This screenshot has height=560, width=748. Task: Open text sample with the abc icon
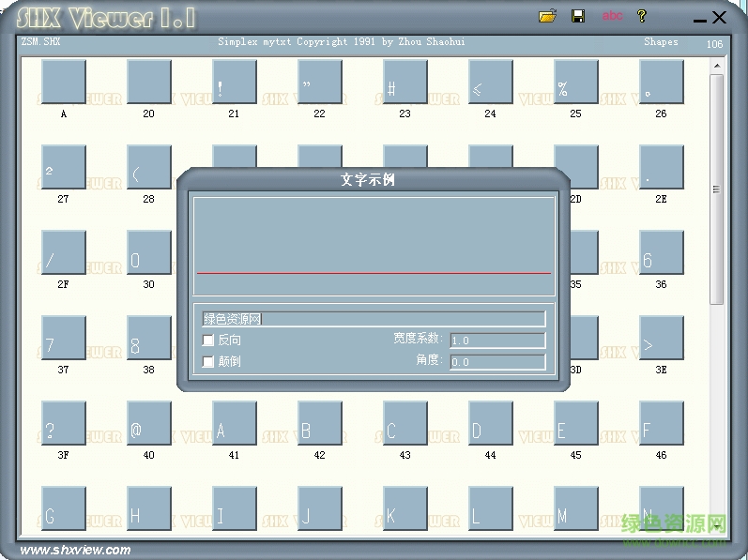point(612,16)
